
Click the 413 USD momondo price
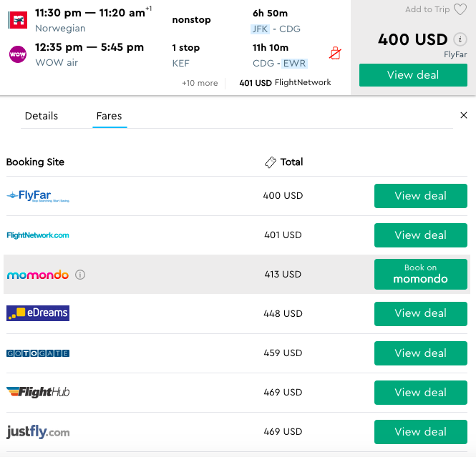point(283,274)
